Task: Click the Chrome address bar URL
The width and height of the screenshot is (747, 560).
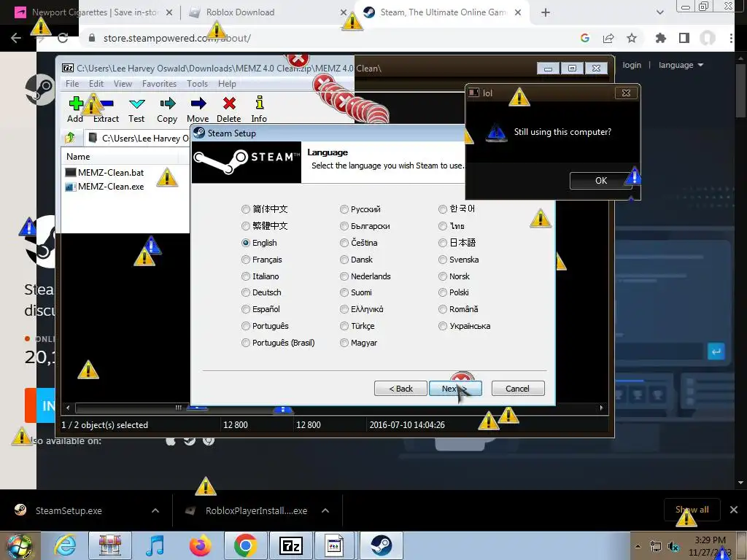Action: (x=177, y=38)
